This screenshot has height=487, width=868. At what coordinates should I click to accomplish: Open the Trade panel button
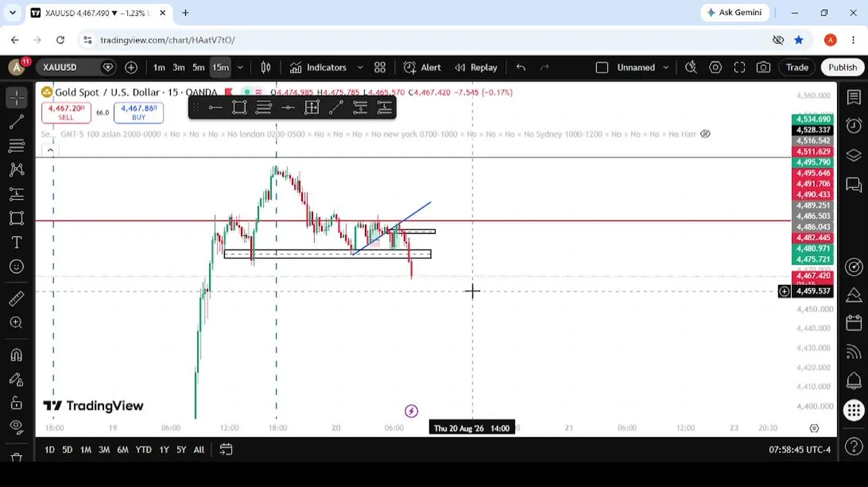[x=797, y=67]
